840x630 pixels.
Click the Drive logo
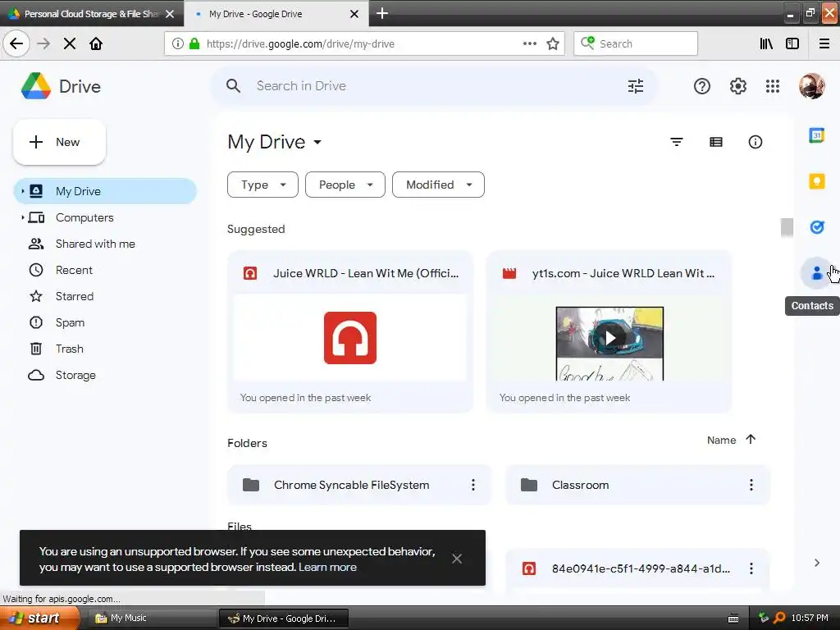pyautogui.click(x=61, y=86)
